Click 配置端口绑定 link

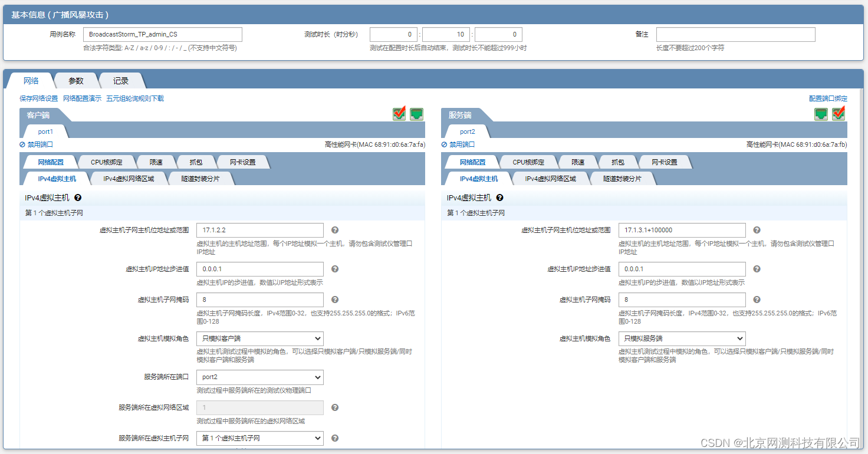[x=828, y=98]
